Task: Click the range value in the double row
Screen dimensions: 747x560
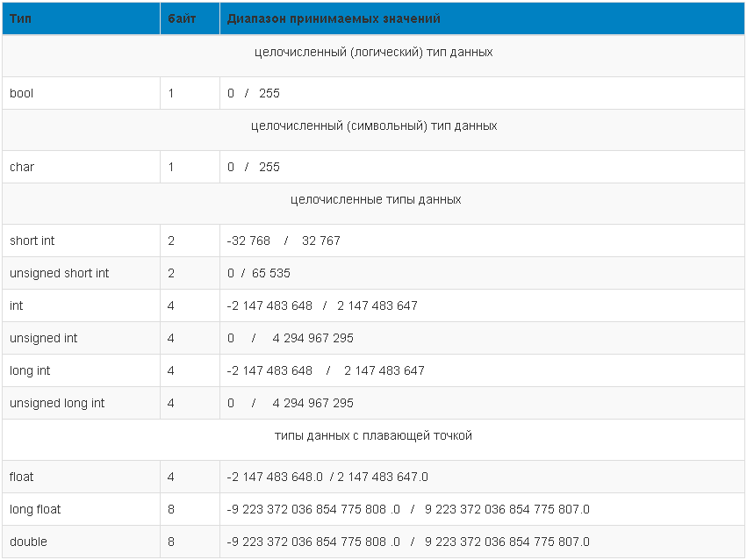Action: (x=408, y=542)
